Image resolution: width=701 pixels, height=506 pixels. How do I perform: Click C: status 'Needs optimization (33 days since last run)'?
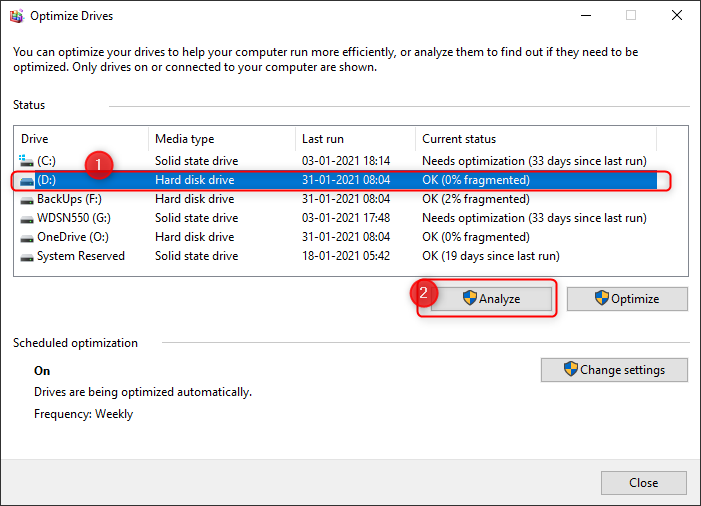click(534, 161)
